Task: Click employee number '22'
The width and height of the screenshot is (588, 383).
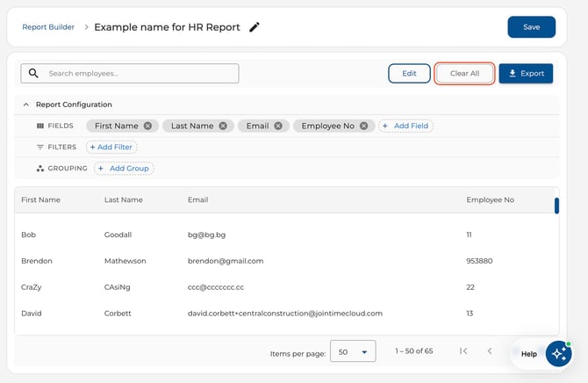Action: [x=470, y=287]
